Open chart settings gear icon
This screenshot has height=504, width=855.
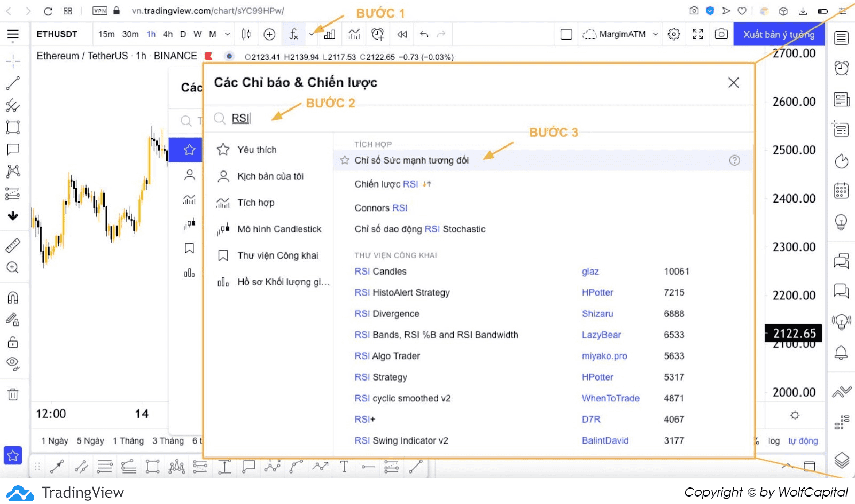tap(674, 34)
